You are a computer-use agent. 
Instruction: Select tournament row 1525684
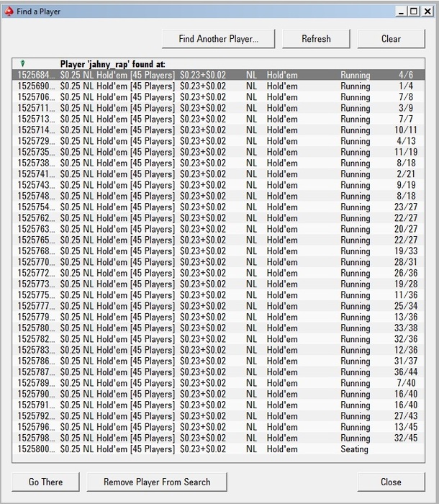tap(219, 75)
